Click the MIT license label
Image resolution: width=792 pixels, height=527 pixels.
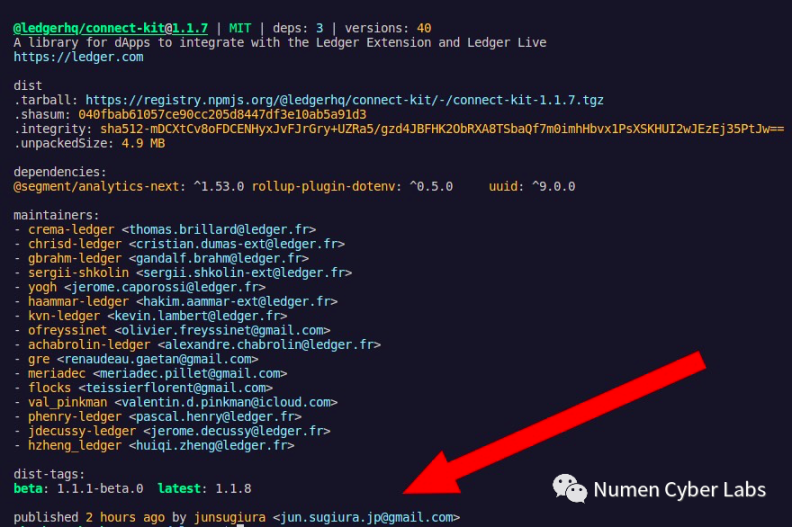240,28
